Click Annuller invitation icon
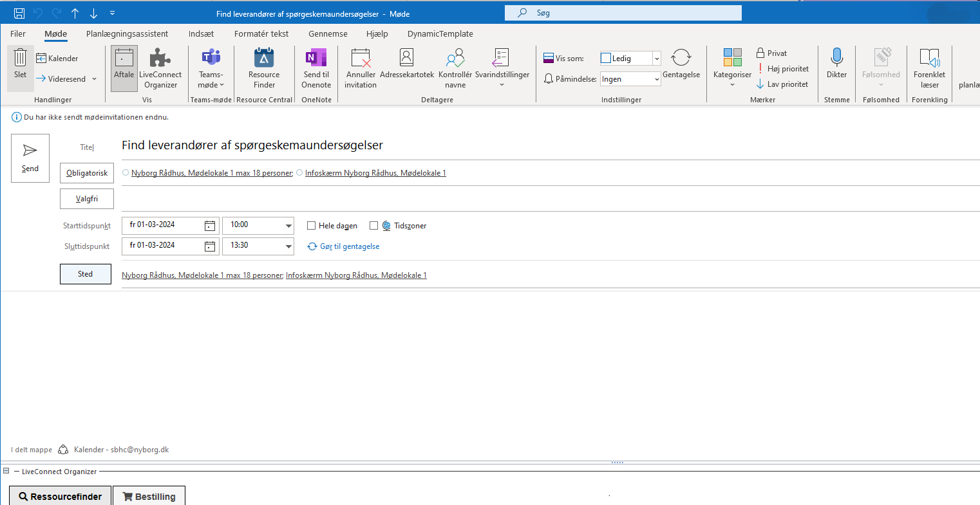This screenshot has height=505, width=980. pos(361,59)
